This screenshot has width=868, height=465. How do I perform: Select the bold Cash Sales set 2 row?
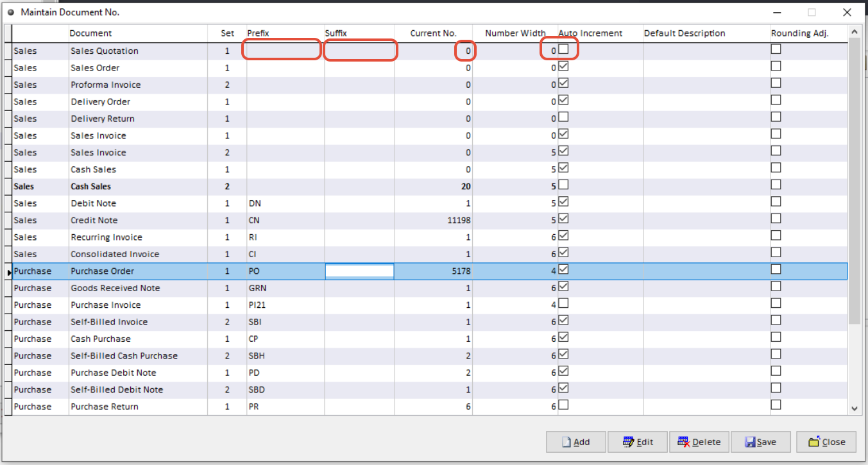click(430, 187)
